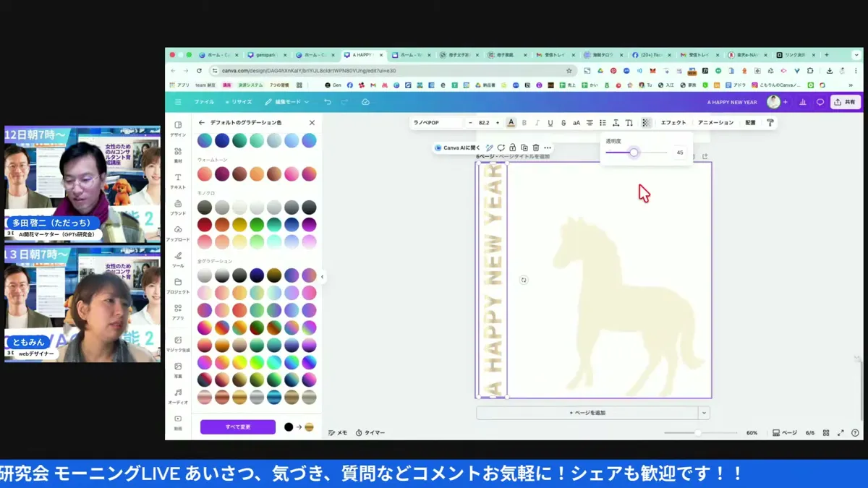Toggle uppercase (aA) text formatting
868x488 pixels.
point(576,123)
